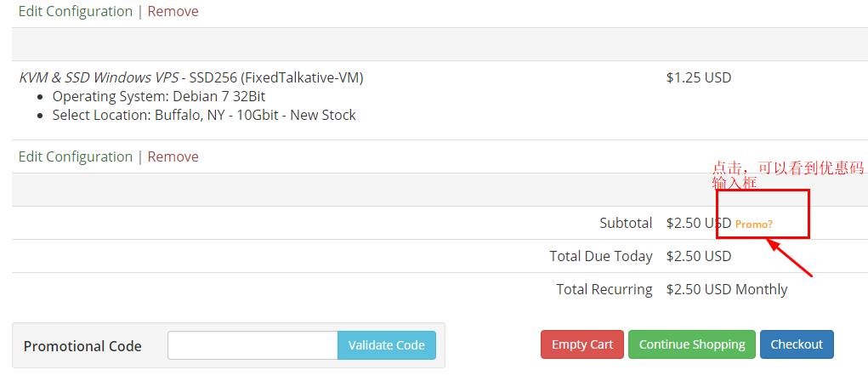Screen dimensions: 868x381
Task: Click the Validate Code button
Action: coord(387,345)
